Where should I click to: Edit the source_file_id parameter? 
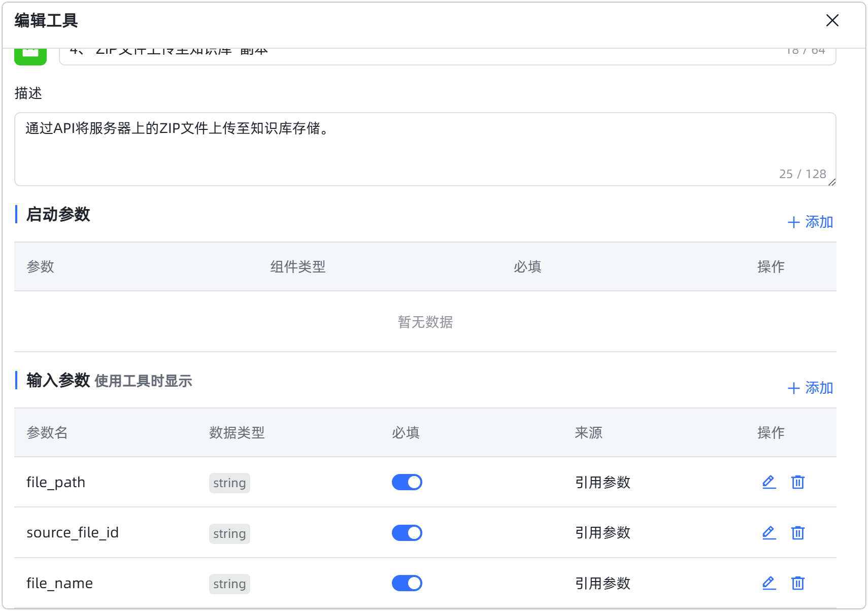769,533
